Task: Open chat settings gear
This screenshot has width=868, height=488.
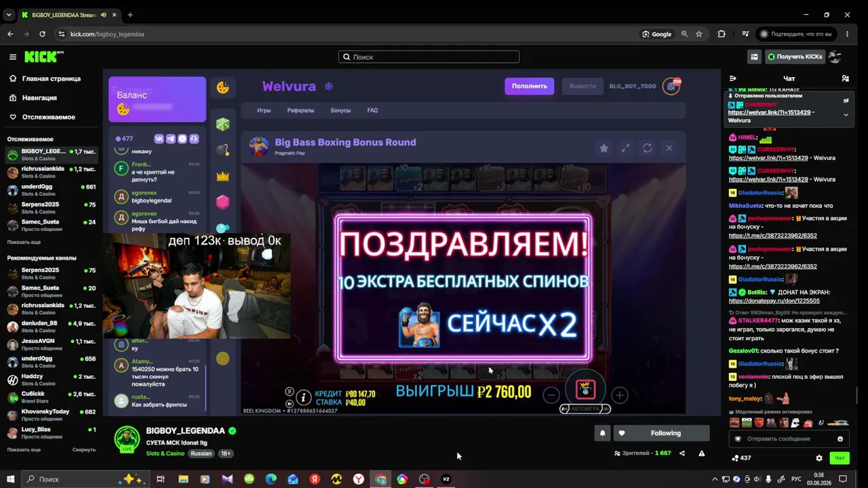Action: (819, 458)
